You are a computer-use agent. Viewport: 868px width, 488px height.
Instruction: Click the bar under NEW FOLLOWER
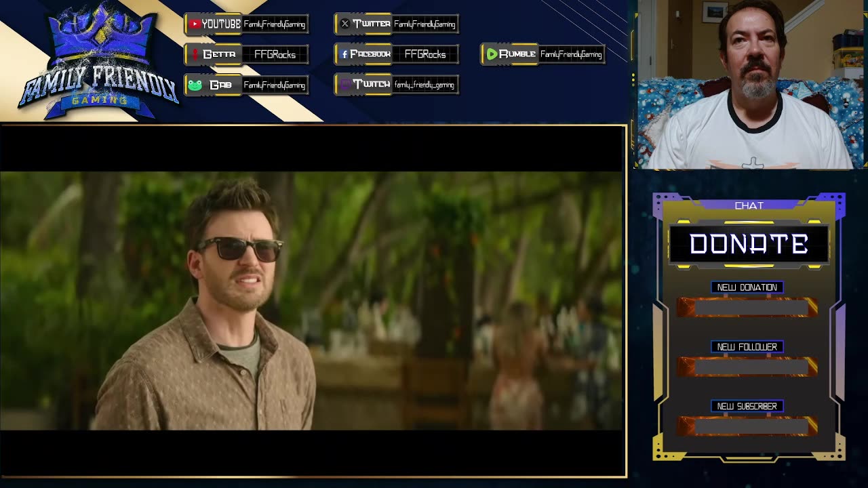(x=747, y=367)
